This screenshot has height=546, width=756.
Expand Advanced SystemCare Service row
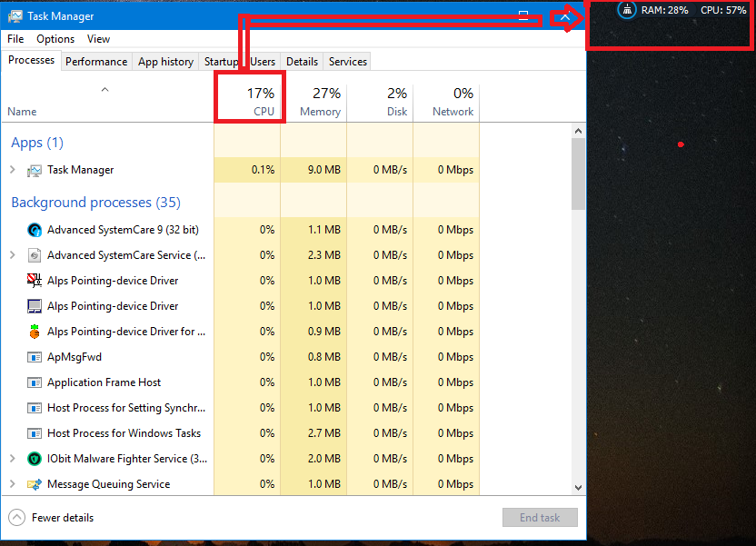coord(13,255)
